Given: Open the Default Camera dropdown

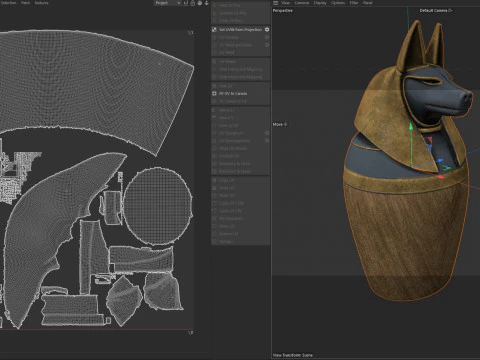Looking at the screenshot, I should (436, 11).
